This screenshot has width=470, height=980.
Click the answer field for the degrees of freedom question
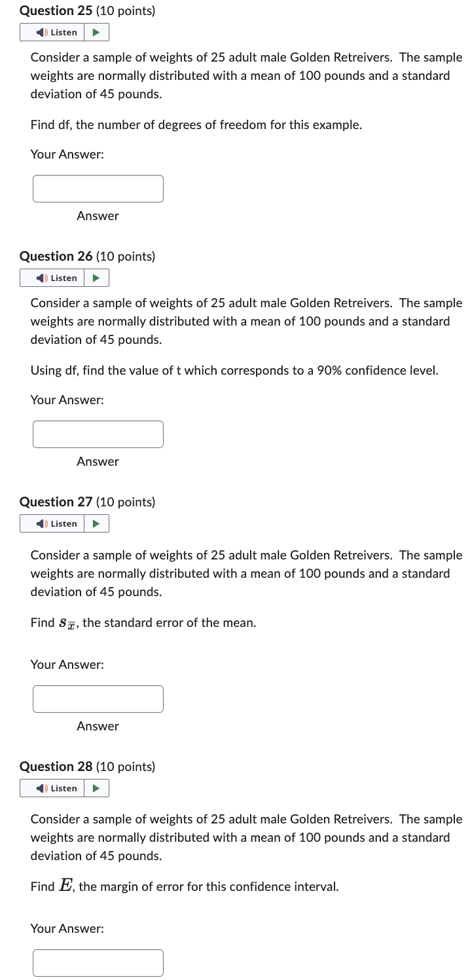(x=98, y=188)
